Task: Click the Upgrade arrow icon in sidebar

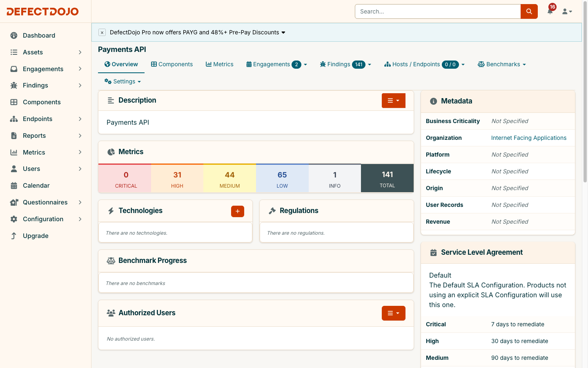Action: coord(14,236)
